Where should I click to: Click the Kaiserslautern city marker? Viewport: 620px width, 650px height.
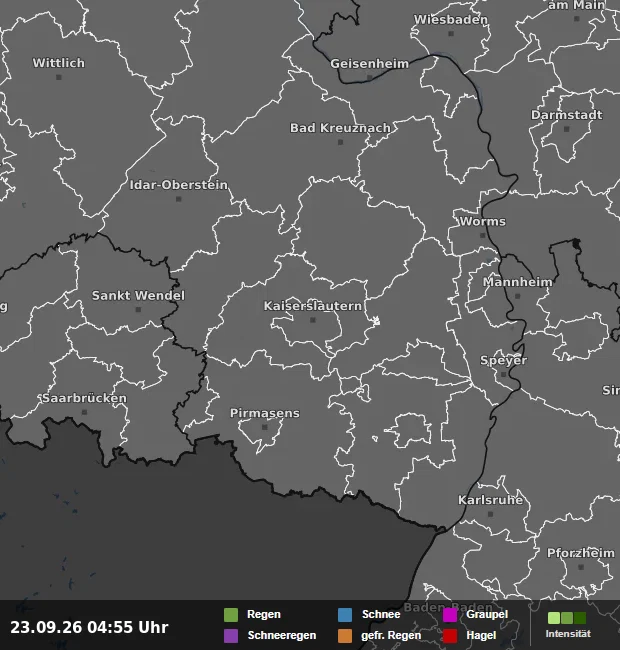(313, 320)
